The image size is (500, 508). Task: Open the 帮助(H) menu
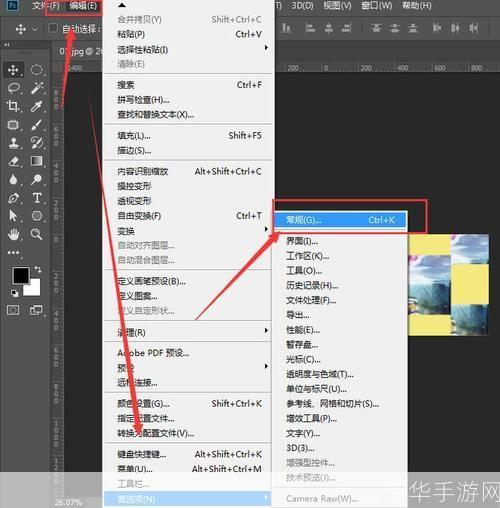pyautogui.click(x=417, y=6)
